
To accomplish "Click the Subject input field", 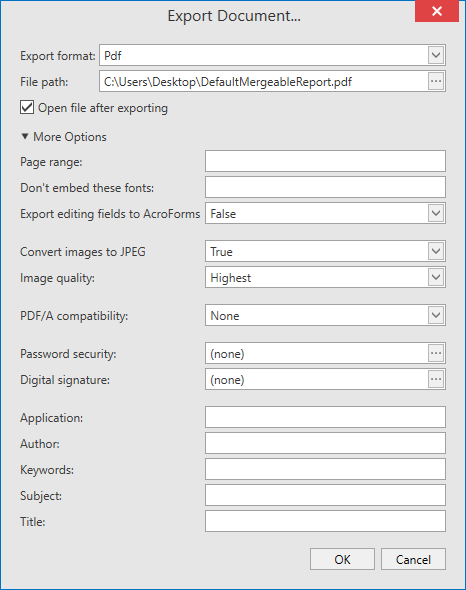I will click(x=325, y=495).
